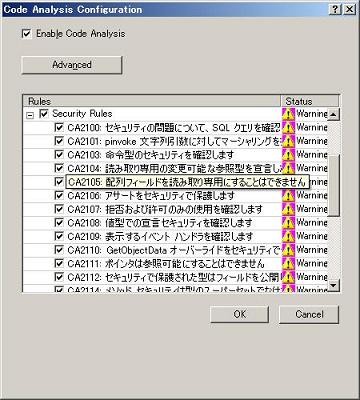Dismiss the dialog with Cancel

click(309, 314)
